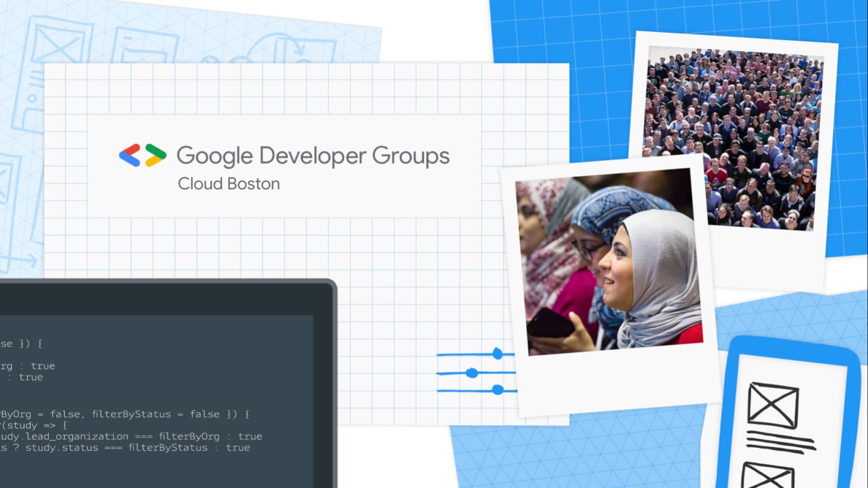The height and width of the screenshot is (488, 868).
Task: Click the Google Developer Groups chevron logo
Action: (x=143, y=155)
